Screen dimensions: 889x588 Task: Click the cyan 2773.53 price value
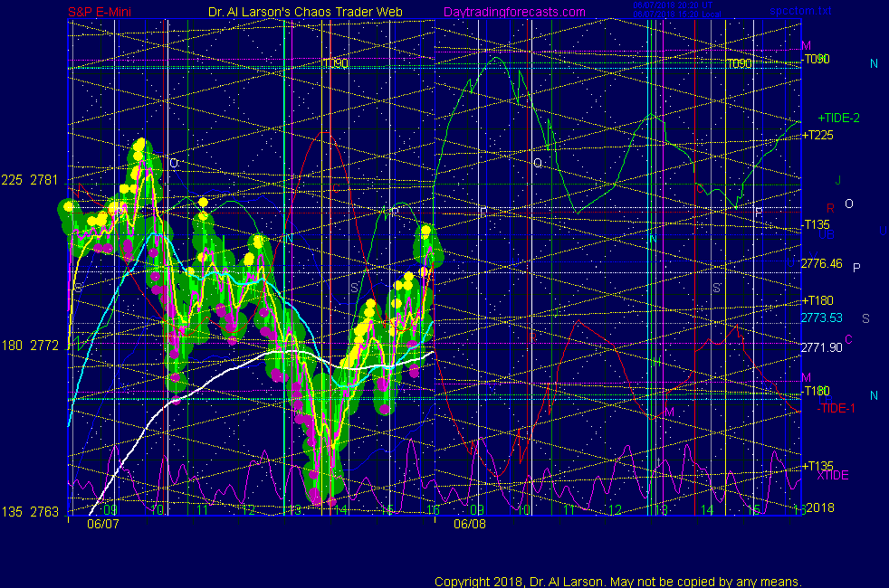[821, 318]
